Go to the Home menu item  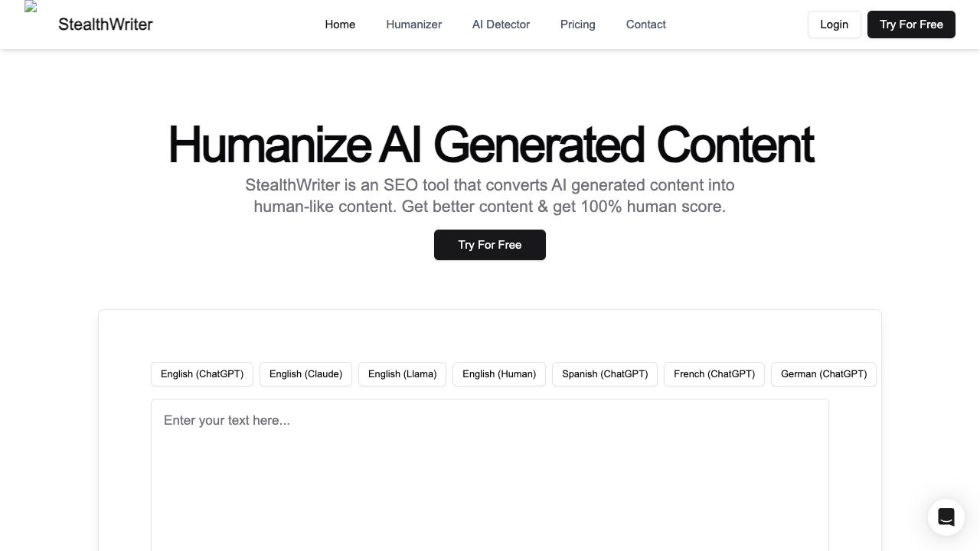[x=340, y=24]
